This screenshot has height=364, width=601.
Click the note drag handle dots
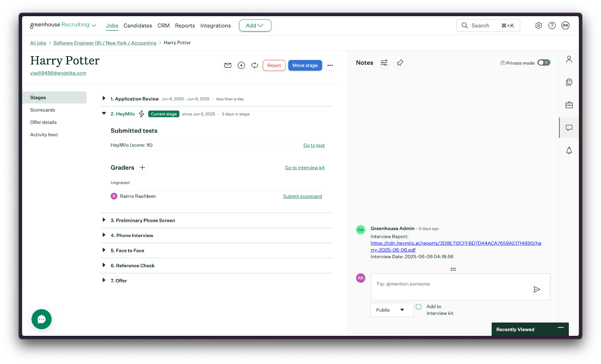[x=453, y=269]
